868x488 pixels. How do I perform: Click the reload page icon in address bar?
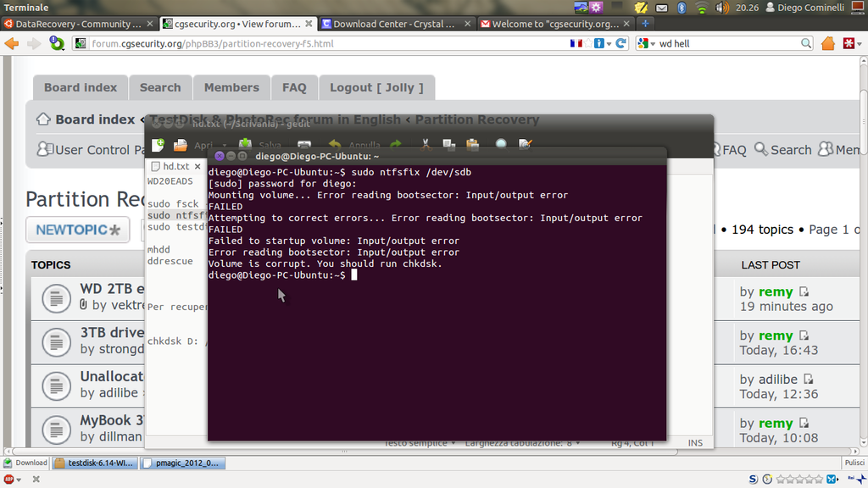pyautogui.click(x=621, y=42)
